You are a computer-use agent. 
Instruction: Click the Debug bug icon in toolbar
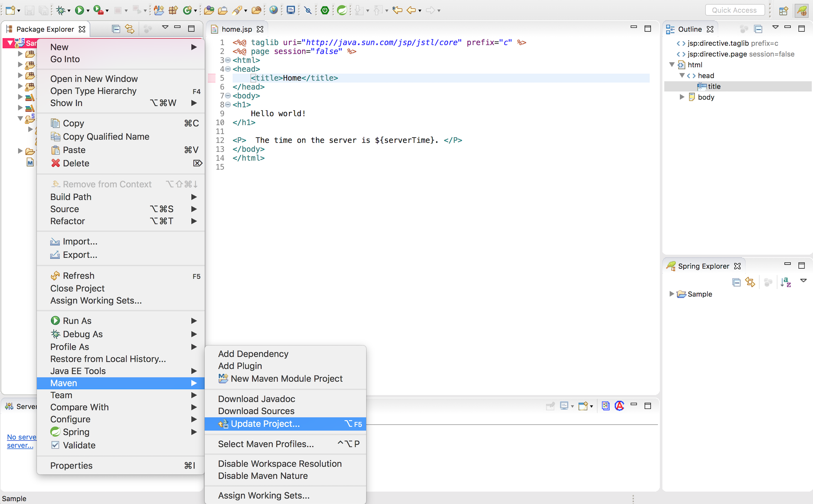click(61, 10)
